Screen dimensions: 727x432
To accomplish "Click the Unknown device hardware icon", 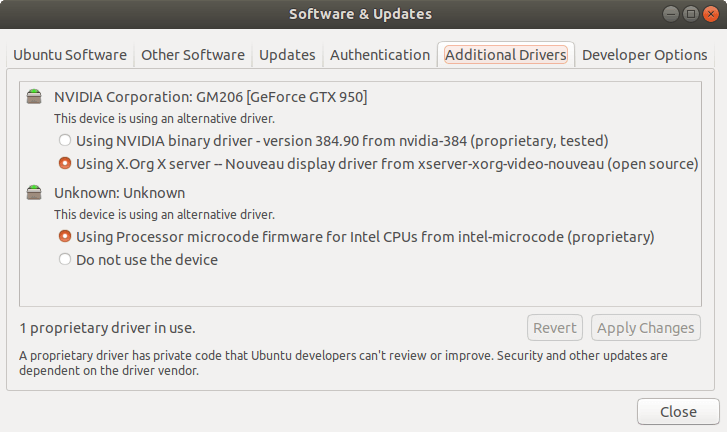I will (x=35, y=192).
